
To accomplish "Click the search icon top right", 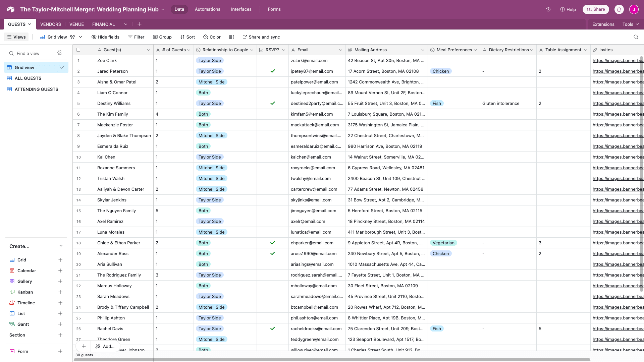I will (637, 37).
